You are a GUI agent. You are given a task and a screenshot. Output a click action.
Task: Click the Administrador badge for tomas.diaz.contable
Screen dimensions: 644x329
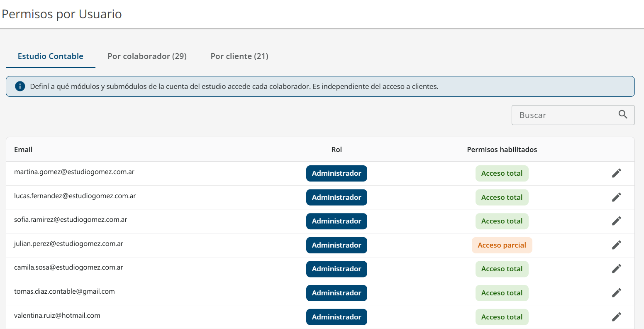coord(337,293)
